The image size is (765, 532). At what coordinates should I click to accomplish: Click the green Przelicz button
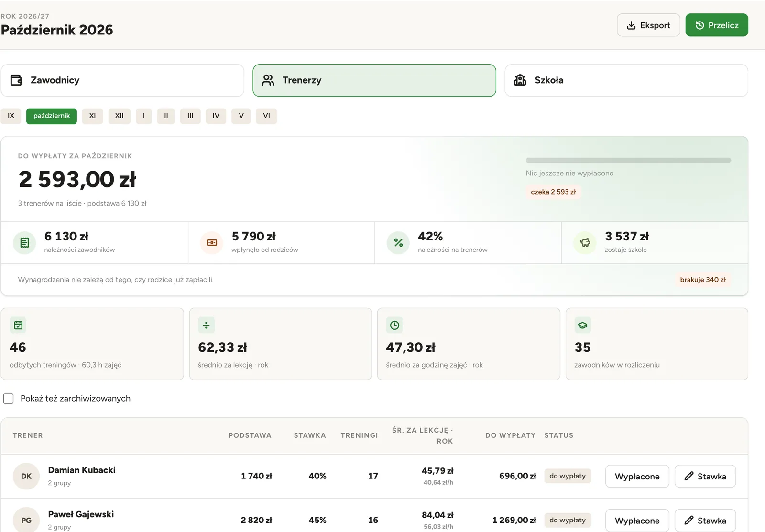(717, 25)
